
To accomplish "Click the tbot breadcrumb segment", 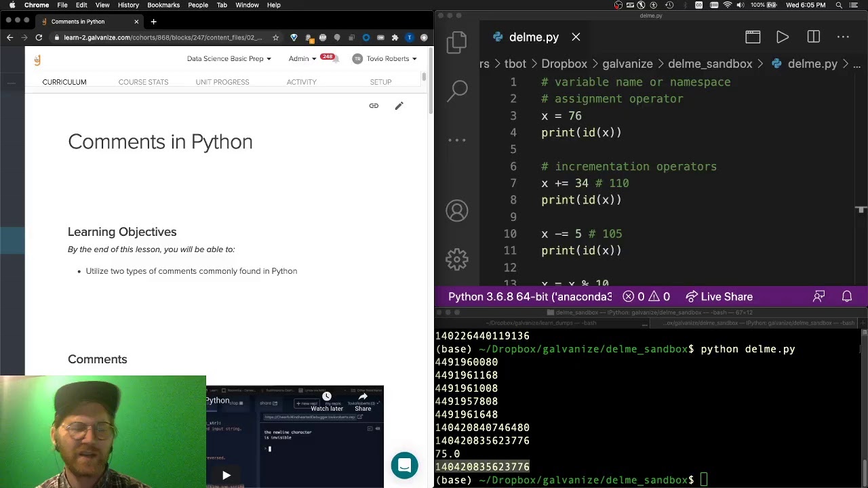I will [x=515, y=64].
